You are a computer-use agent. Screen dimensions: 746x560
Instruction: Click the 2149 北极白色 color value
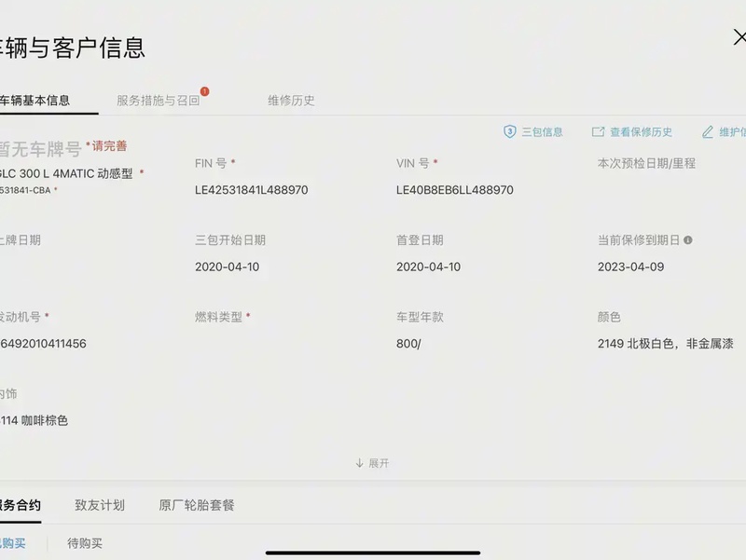(x=665, y=344)
